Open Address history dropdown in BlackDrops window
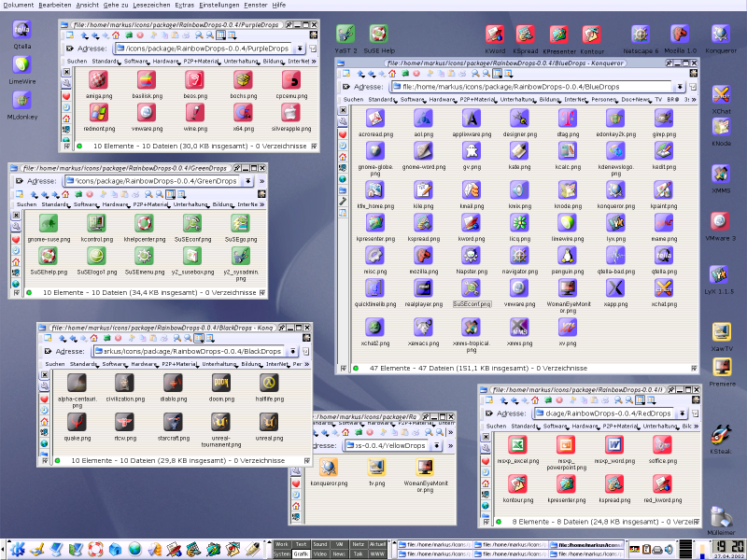Screen dimensions: 747x560 pos(292,351)
